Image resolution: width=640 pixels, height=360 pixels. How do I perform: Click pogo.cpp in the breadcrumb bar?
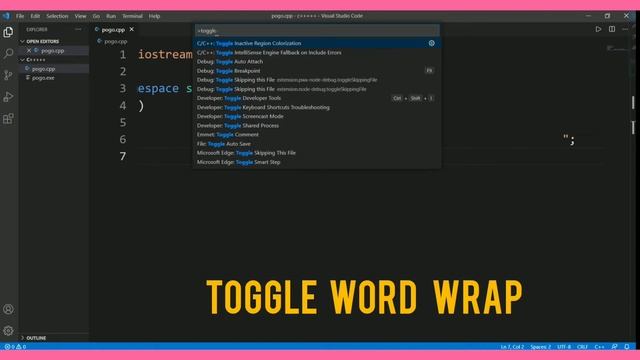(116, 41)
